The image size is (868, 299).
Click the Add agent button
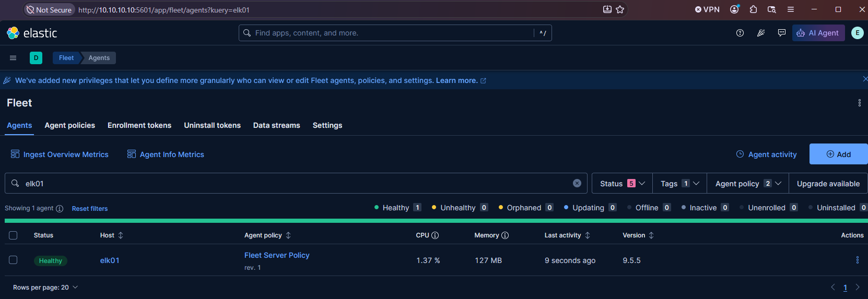(x=838, y=154)
